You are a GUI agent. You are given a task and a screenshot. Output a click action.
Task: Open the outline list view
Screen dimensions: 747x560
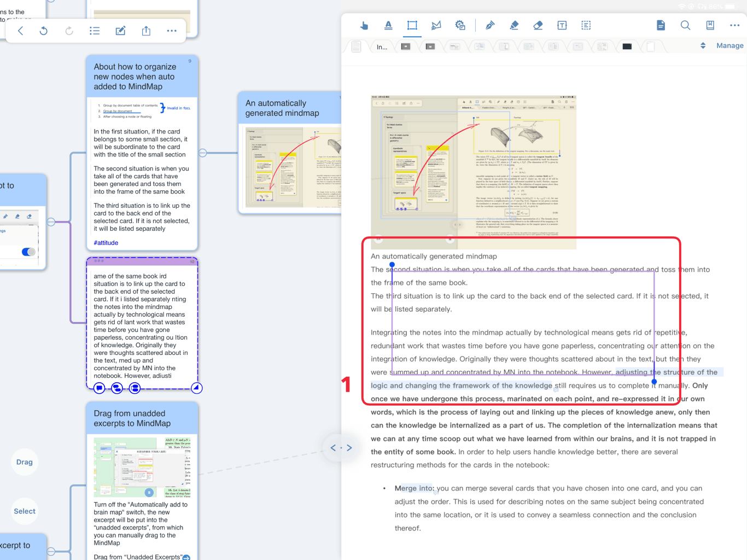coord(95,31)
